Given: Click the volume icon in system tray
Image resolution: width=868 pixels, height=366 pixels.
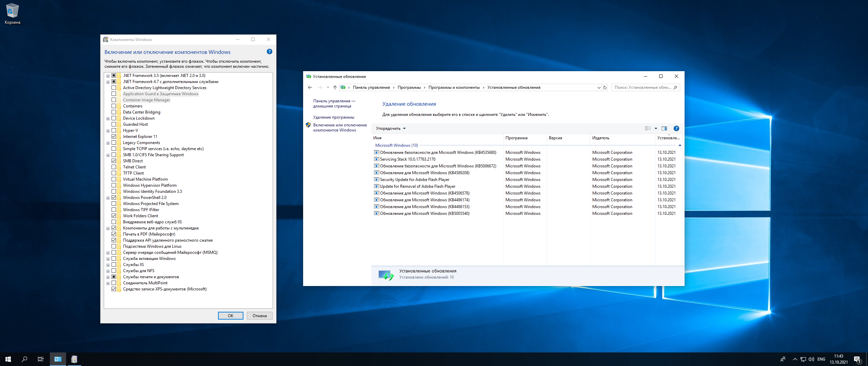Looking at the screenshot, I should click(x=811, y=359).
